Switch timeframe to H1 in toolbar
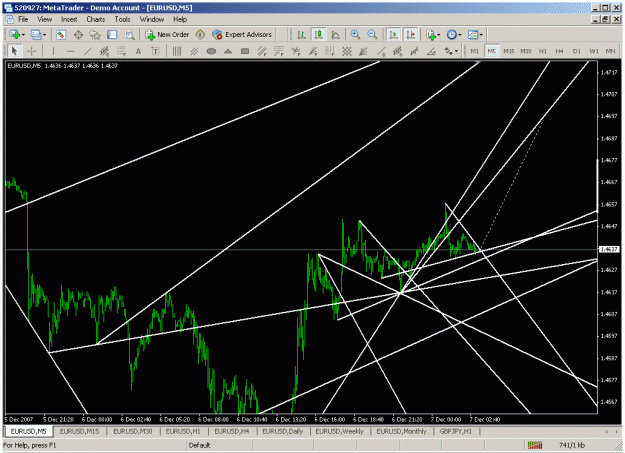Image resolution: width=625 pixels, height=453 pixels. (543, 51)
